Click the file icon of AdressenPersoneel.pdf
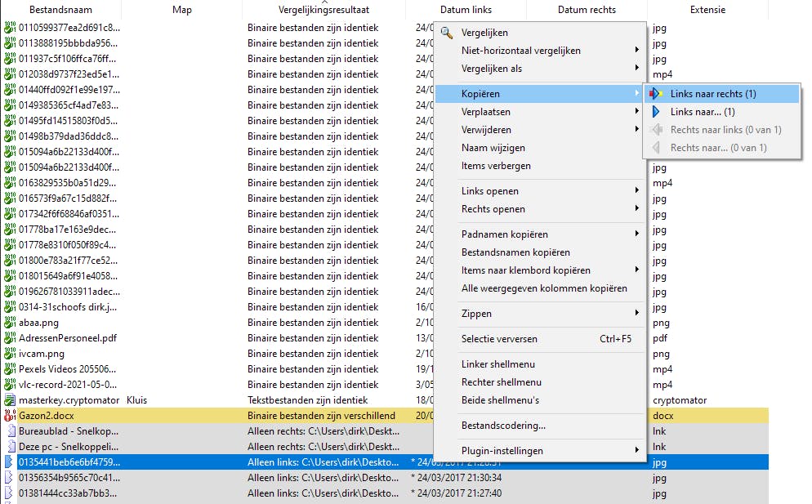 (9, 338)
